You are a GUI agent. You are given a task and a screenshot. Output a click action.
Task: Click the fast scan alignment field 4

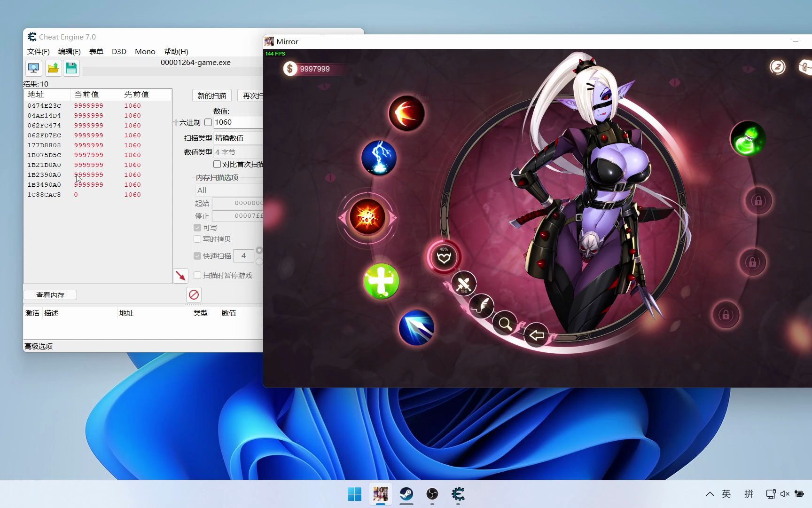point(243,256)
